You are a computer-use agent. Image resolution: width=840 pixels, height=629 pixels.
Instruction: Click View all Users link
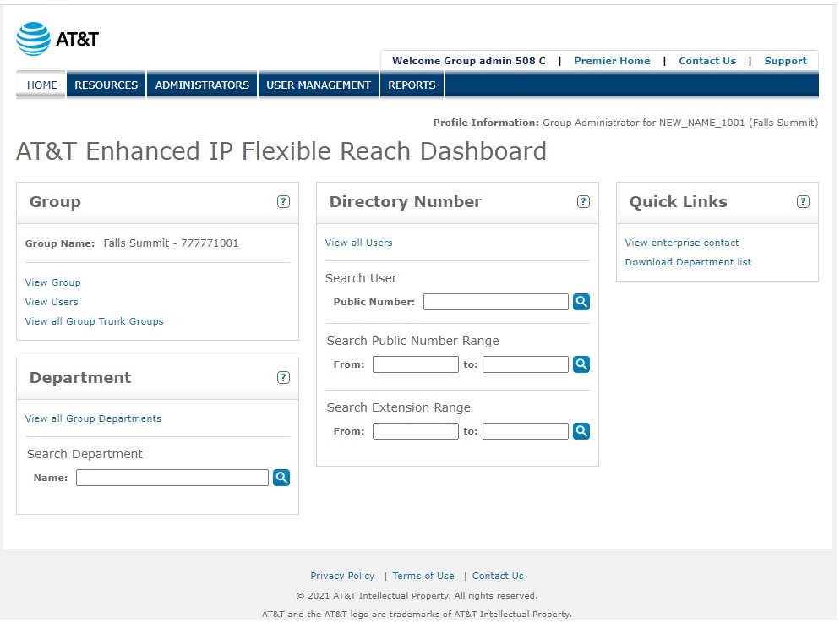[358, 243]
